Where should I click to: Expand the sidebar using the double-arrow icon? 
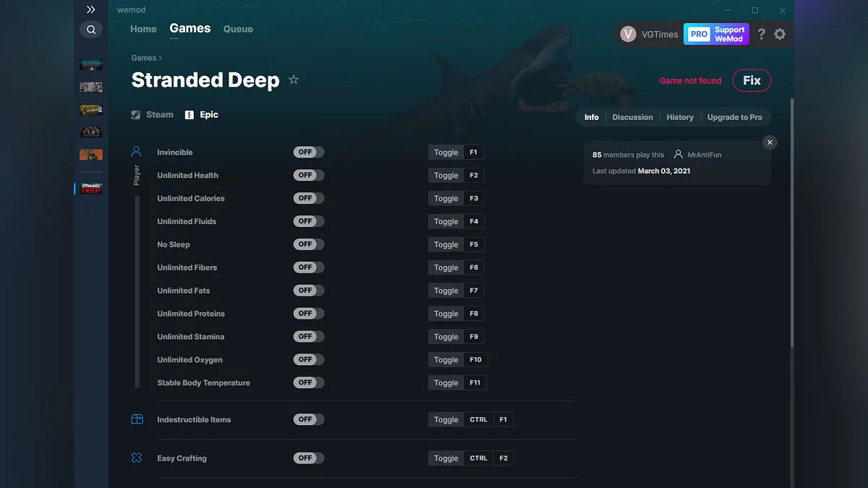click(91, 9)
